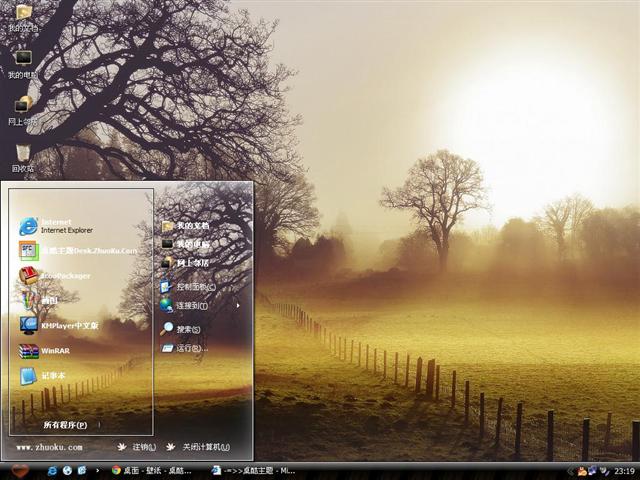Click the heart-shaped Start button

(19, 469)
